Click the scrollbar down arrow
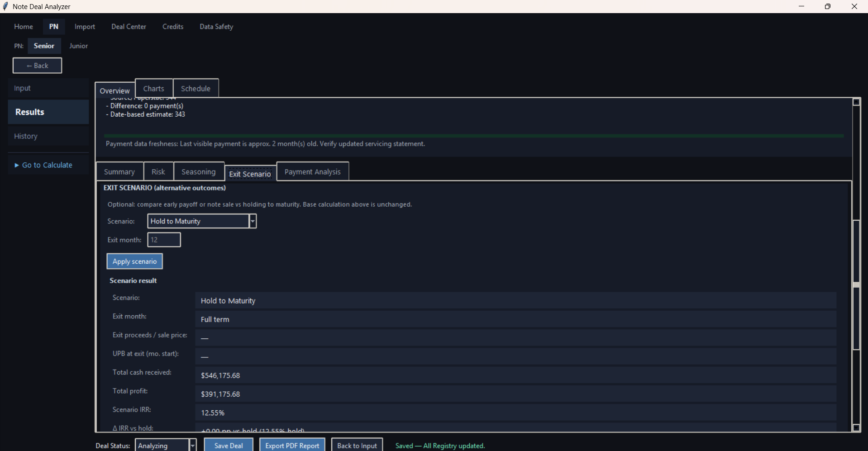 [x=856, y=427]
